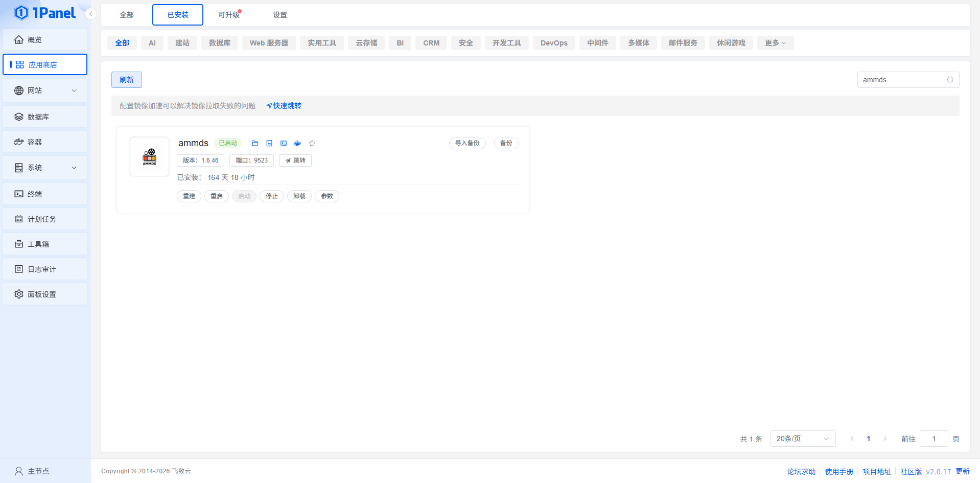Open the terminal for ammds container
This screenshot has width=980, height=483.
click(284, 143)
